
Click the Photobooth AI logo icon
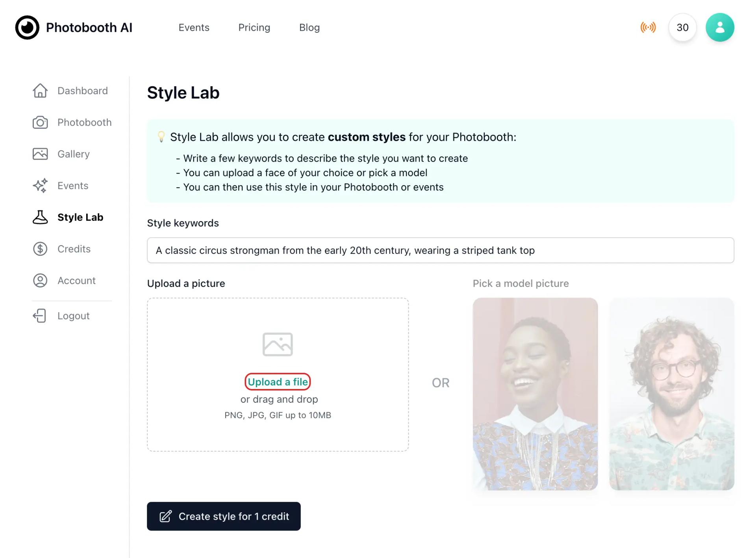[26, 27]
